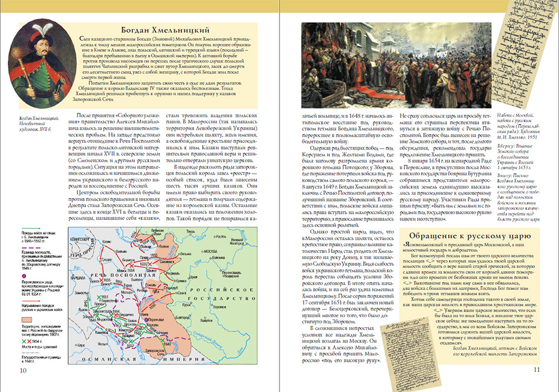This screenshot has height=392, width=559.
Task: Click the paragraph beginning "В надежде расколоть ряды"
Action: point(212,192)
